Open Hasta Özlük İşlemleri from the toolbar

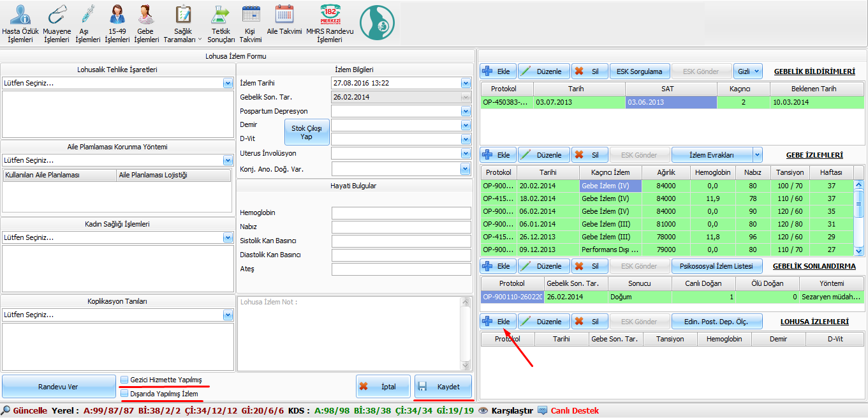tap(20, 15)
